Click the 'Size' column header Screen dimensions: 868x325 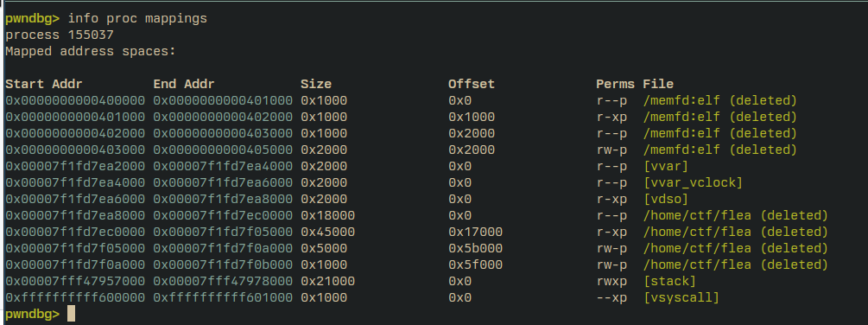[316, 84]
